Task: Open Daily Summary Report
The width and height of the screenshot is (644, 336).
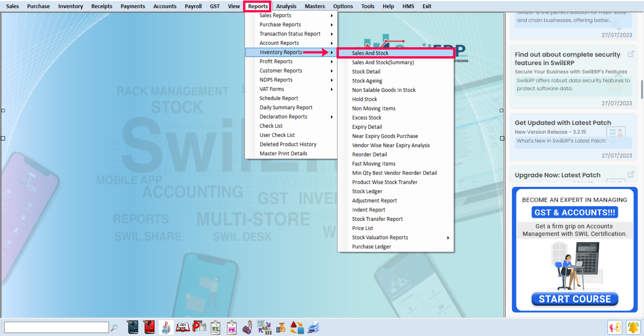Action: (291, 108)
